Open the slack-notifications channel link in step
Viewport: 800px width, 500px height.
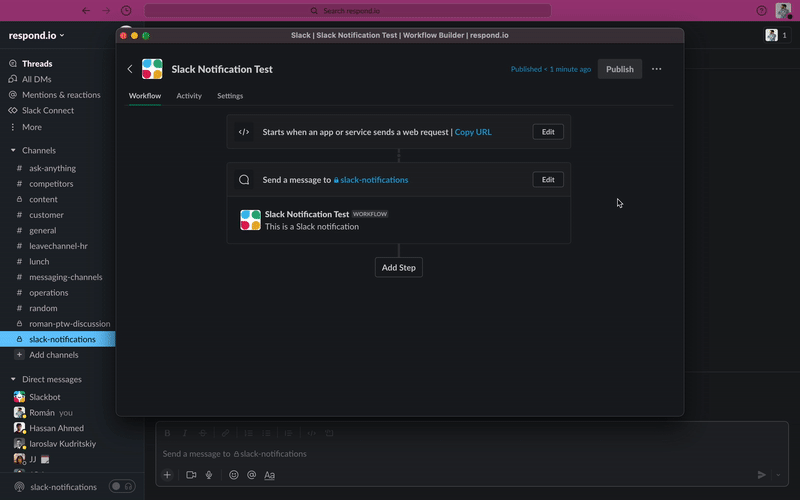(371, 180)
